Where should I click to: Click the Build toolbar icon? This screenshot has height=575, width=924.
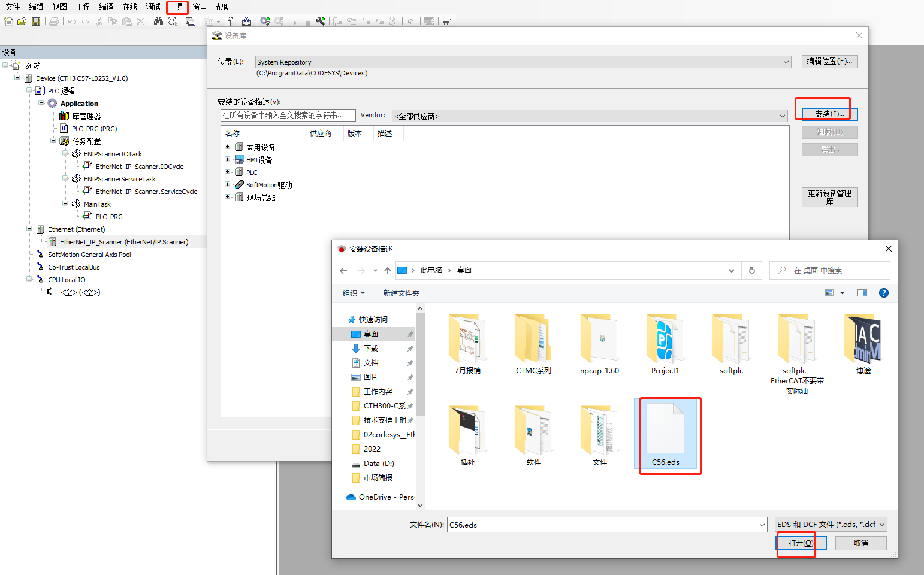(x=246, y=22)
